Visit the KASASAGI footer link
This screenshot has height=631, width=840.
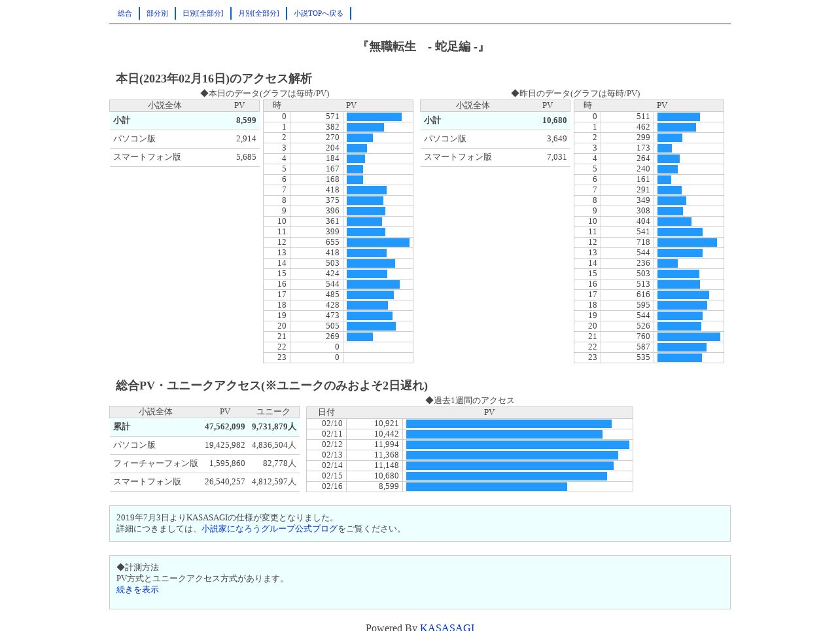(447, 627)
